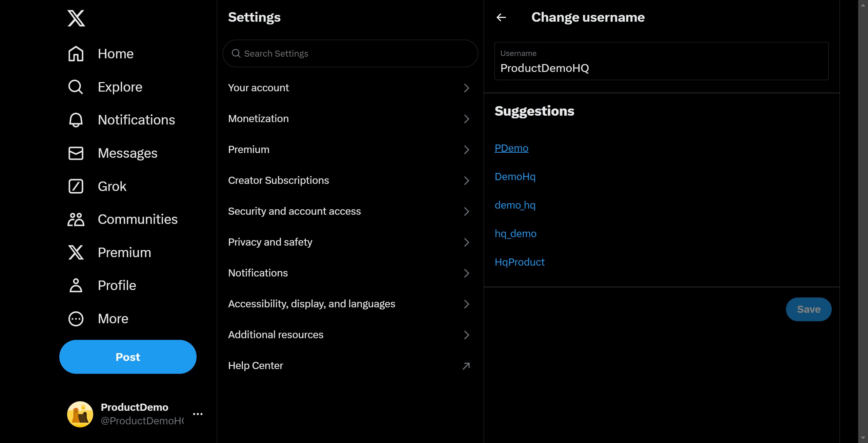Click the Search Settings box
Viewport: 868px width, 443px height.
click(350, 54)
